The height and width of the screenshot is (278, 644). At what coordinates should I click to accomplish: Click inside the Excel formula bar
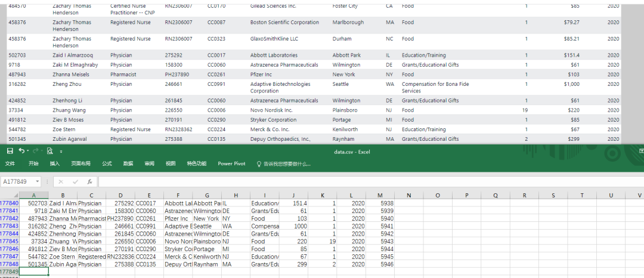click(x=371, y=181)
